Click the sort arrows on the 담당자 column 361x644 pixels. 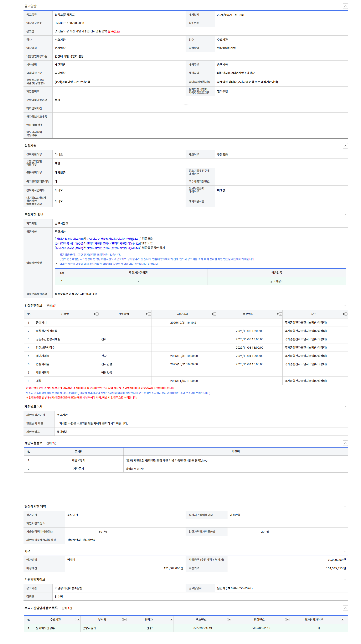pyautogui.click(x=169, y=619)
